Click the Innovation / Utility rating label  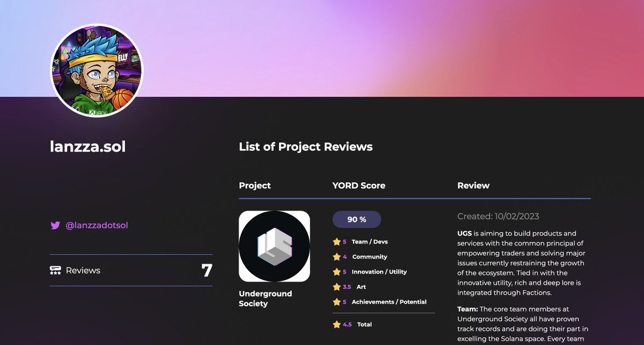click(x=379, y=272)
